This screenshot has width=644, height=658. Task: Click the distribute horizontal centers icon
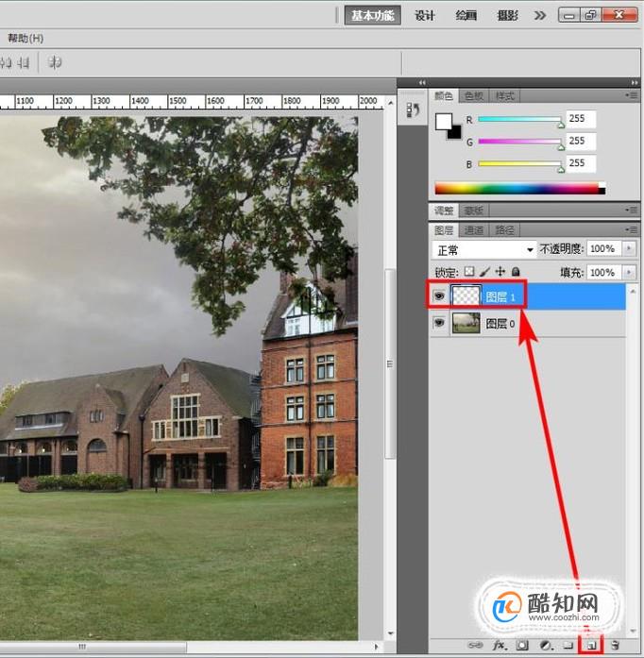click(6, 63)
